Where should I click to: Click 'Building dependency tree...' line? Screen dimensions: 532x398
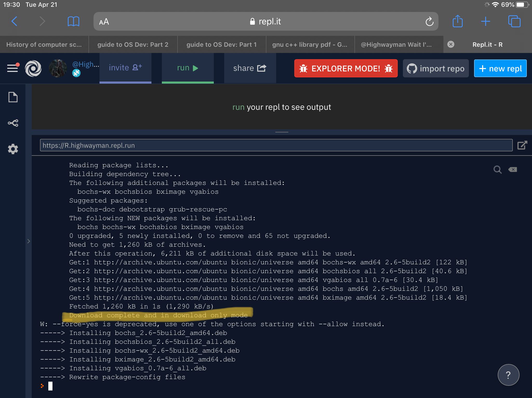pos(125,174)
